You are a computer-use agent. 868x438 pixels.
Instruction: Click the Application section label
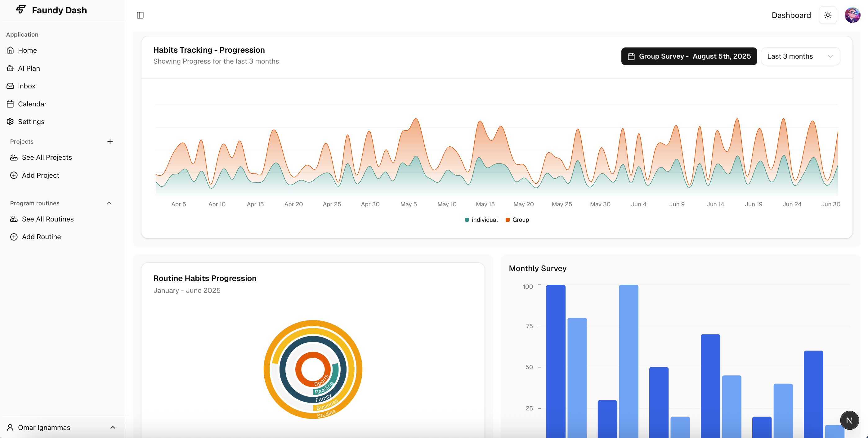[22, 34]
